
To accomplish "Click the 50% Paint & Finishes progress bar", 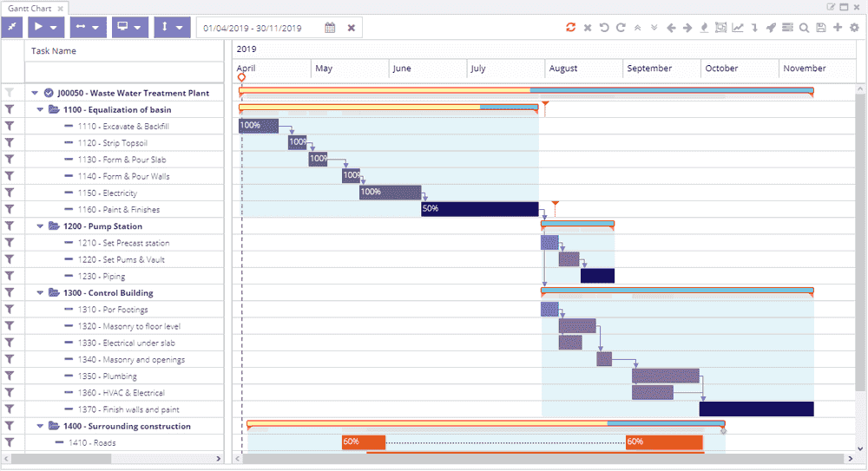I will click(x=479, y=209).
